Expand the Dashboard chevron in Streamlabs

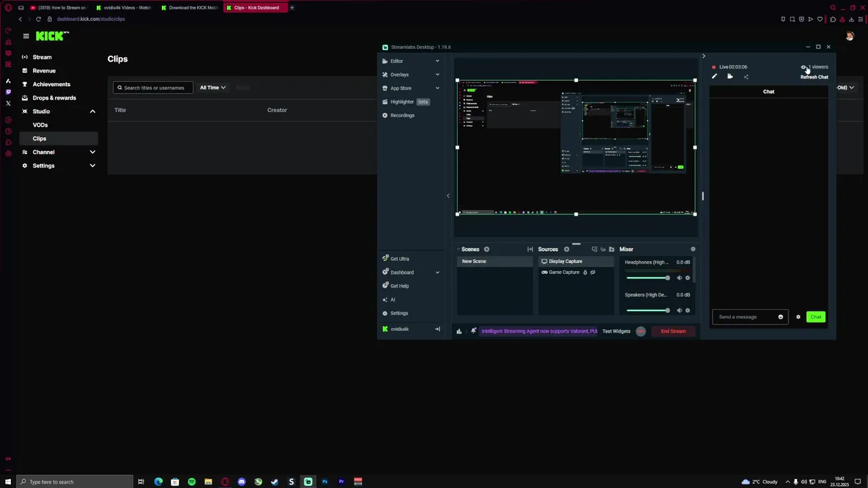[437, 272]
